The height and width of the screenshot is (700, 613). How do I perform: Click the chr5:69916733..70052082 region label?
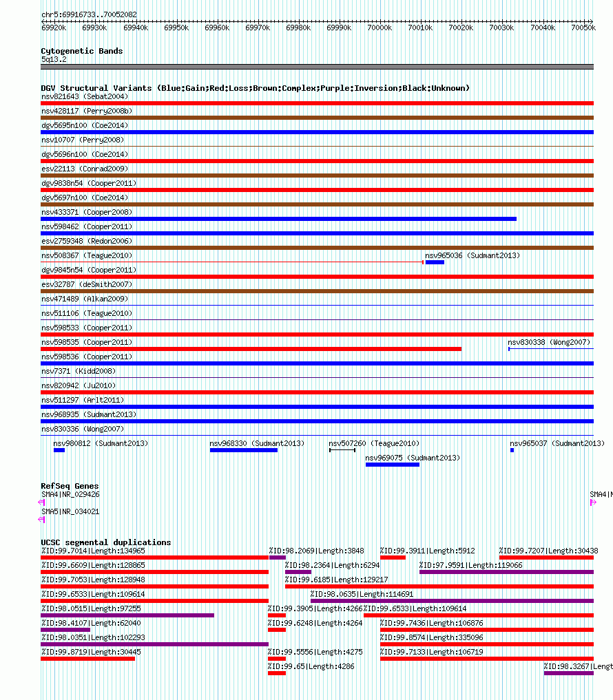click(x=89, y=14)
